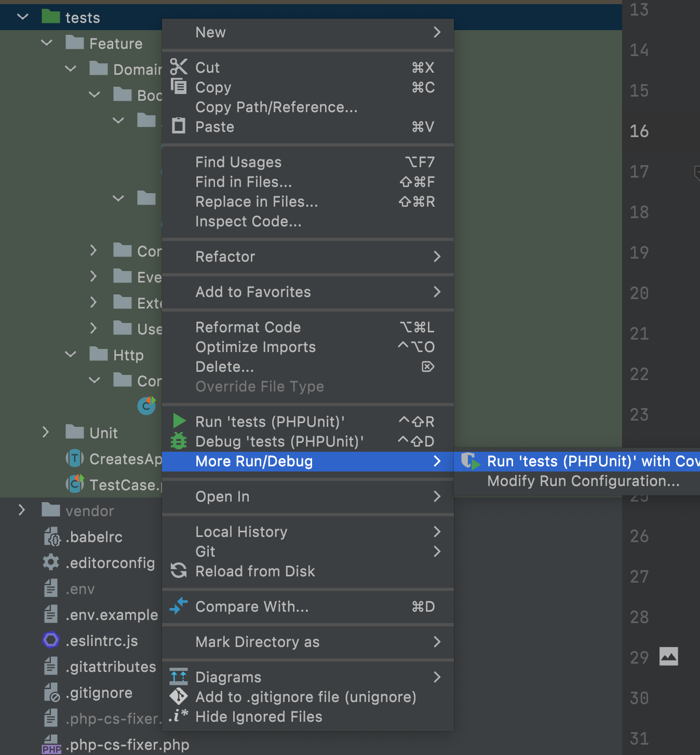Choose Find in Files… menu entry

click(x=244, y=182)
